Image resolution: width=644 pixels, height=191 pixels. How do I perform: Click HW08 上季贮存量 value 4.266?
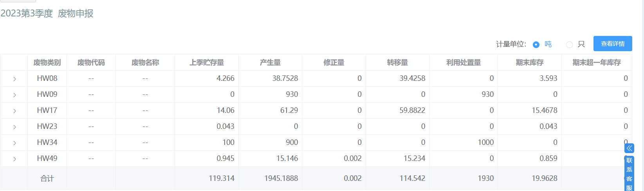coord(225,79)
